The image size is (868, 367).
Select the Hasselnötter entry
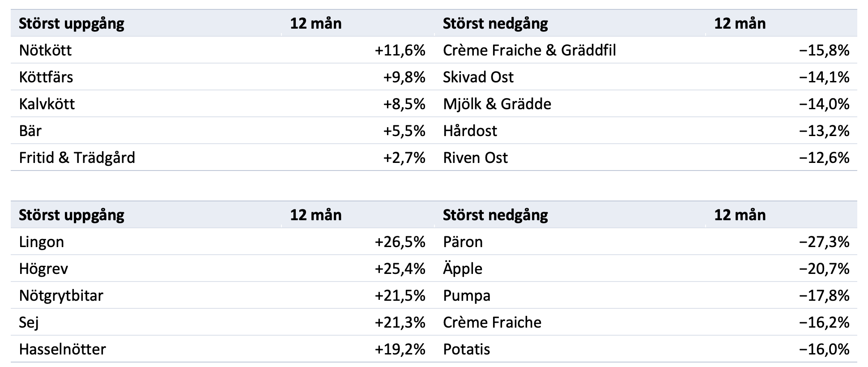[62, 349]
